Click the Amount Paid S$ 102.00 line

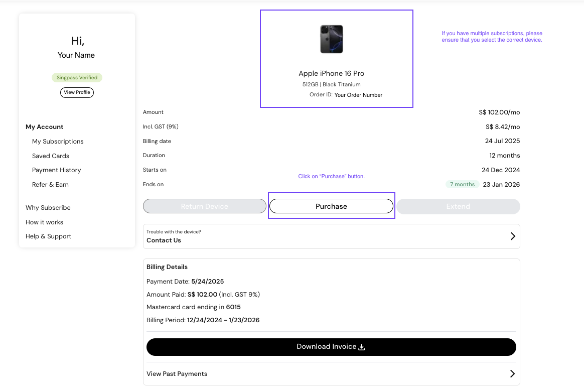(203, 294)
